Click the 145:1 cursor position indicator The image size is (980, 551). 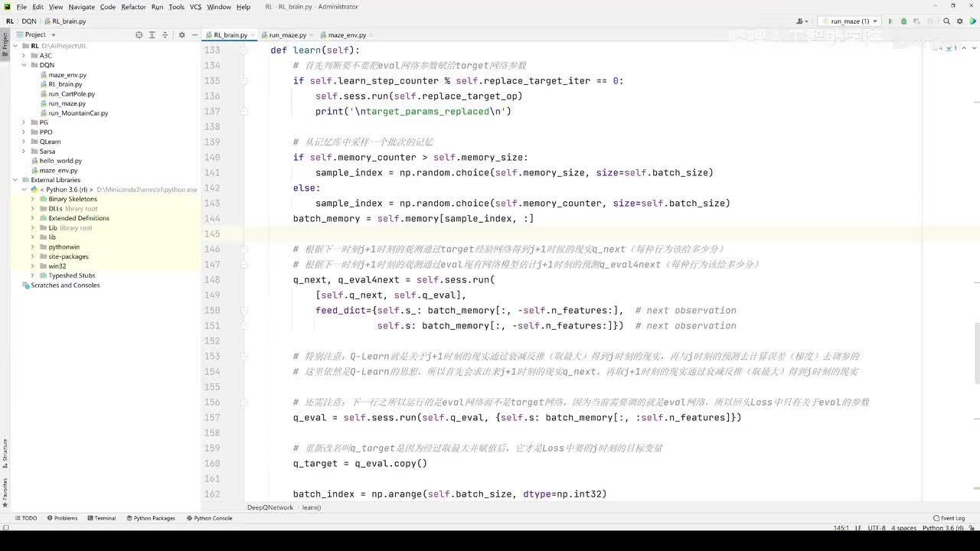842,528
